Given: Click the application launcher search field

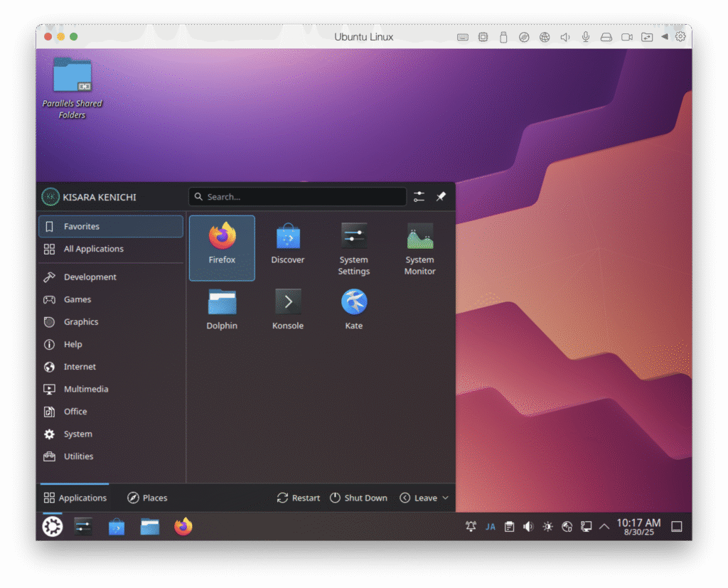Looking at the screenshot, I should point(298,197).
